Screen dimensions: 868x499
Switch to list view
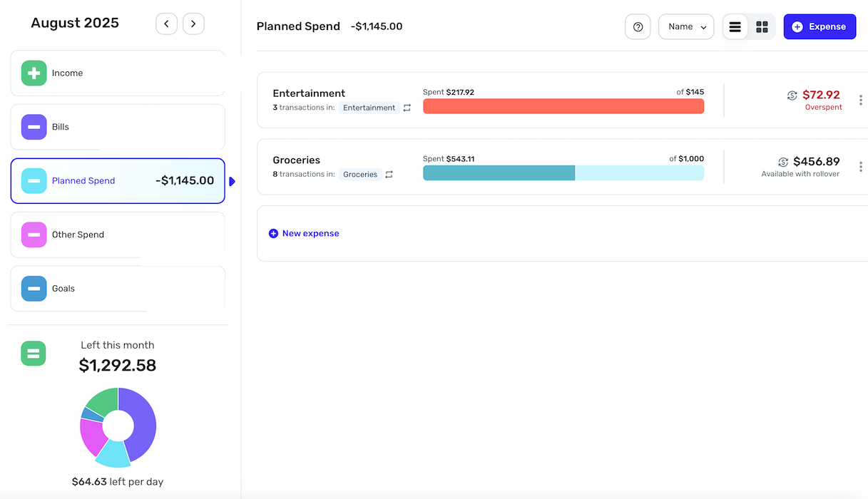[735, 26]
